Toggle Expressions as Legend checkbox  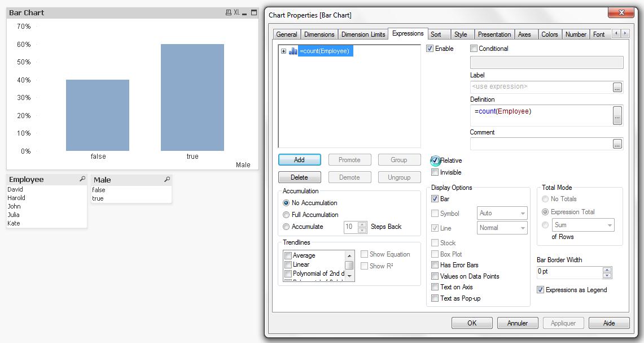click(x=541, y=290)
